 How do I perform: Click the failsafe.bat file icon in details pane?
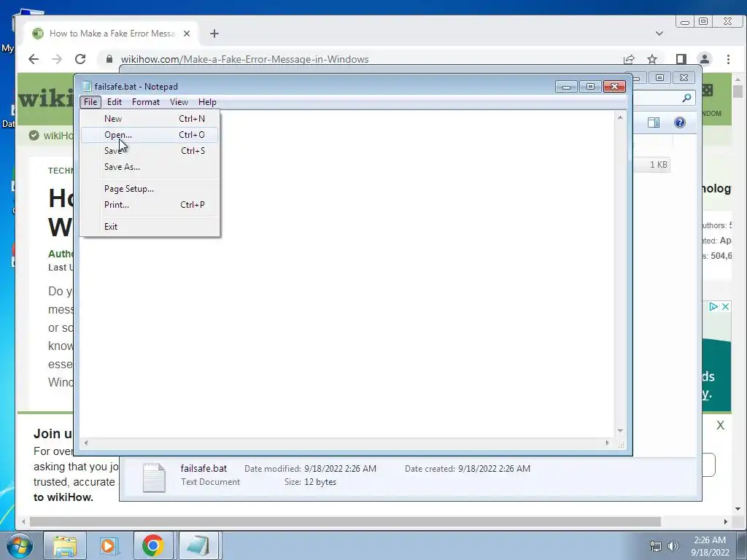154,478
